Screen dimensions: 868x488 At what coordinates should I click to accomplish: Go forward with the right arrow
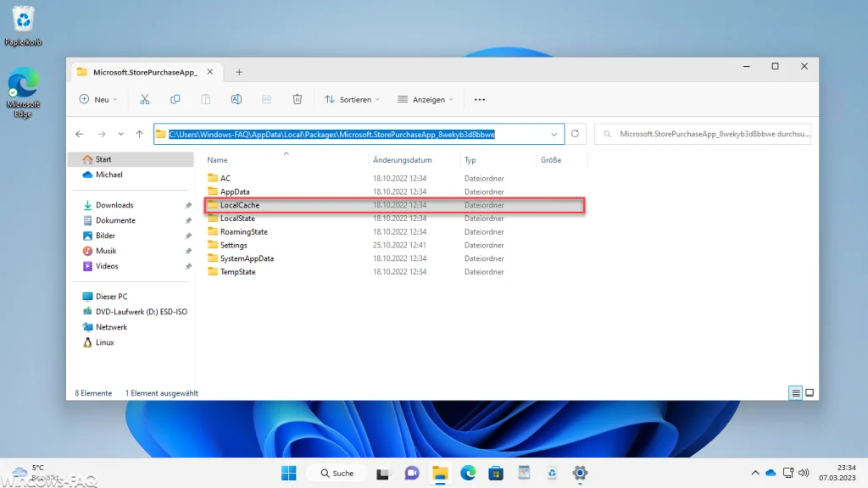[102, 134]
